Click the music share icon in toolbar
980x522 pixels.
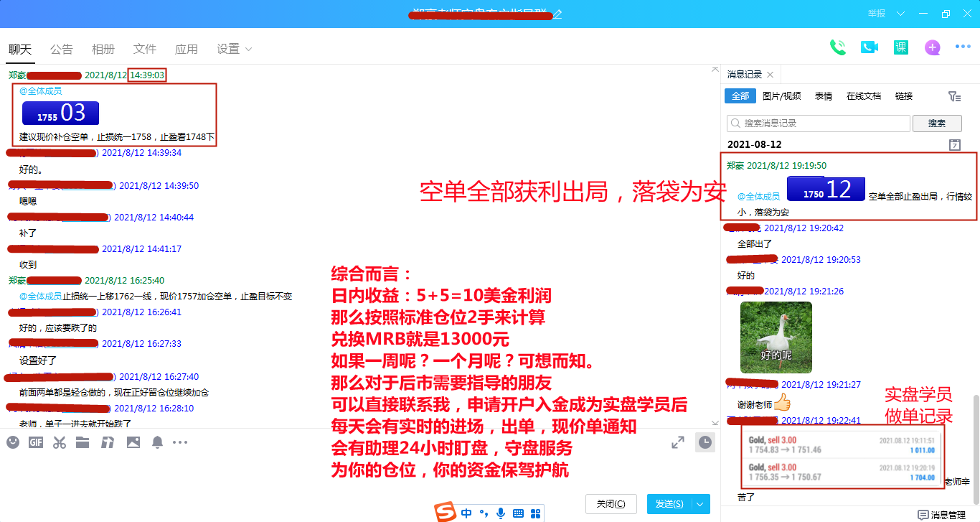click(108, 442)
